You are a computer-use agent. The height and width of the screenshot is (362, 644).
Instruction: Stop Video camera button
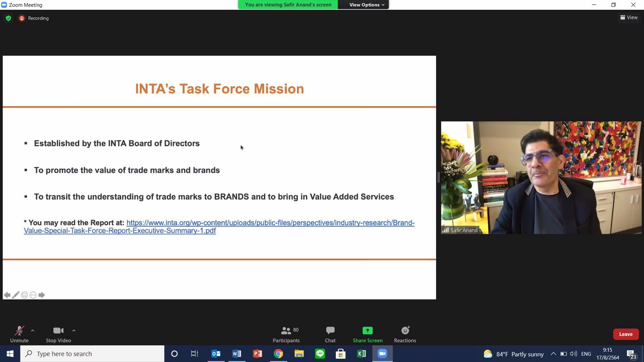[58, 334]
